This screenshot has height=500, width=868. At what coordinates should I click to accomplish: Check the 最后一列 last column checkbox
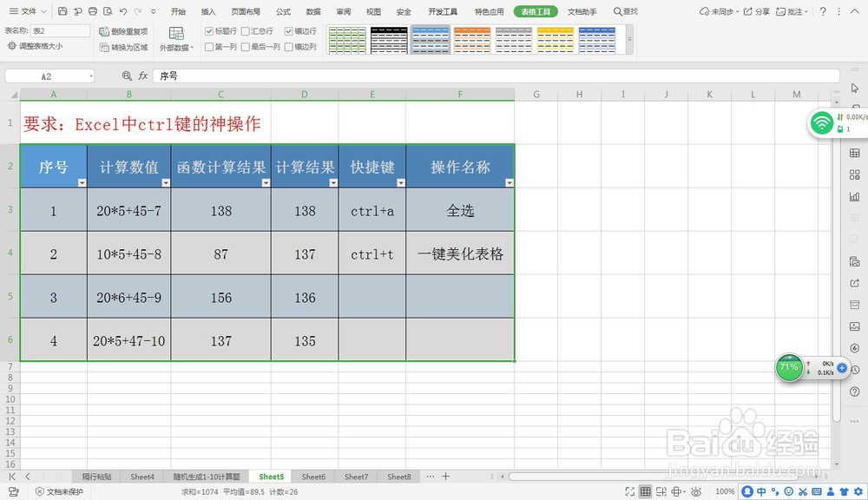(x=246, y=47)
